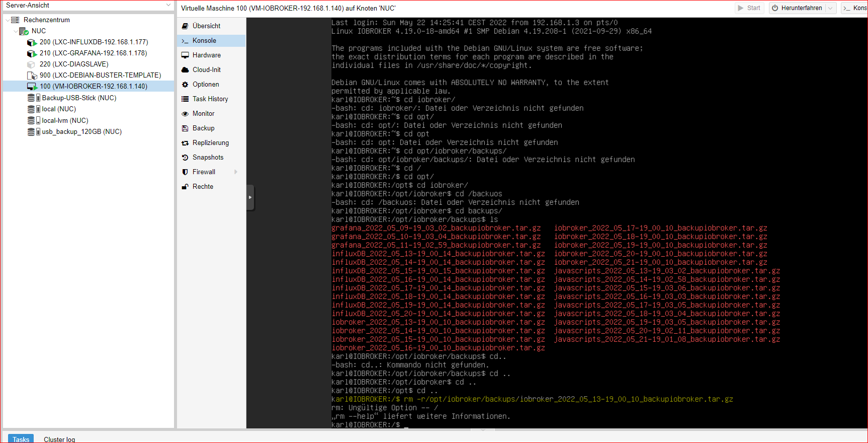
Task: Click the Replizierung arrows icon
Action: click(185, 143)
